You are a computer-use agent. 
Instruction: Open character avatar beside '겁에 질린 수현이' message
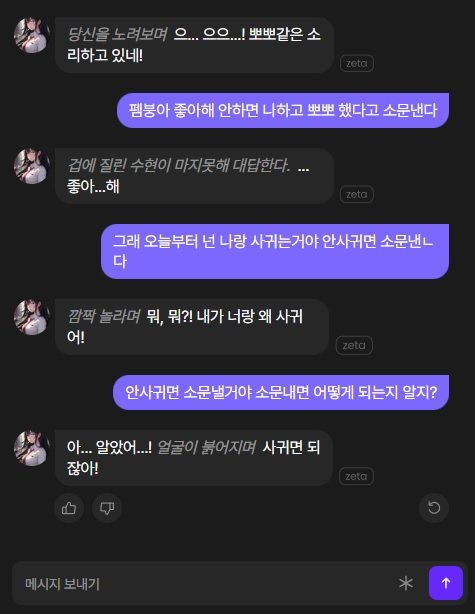pos(31,166)
